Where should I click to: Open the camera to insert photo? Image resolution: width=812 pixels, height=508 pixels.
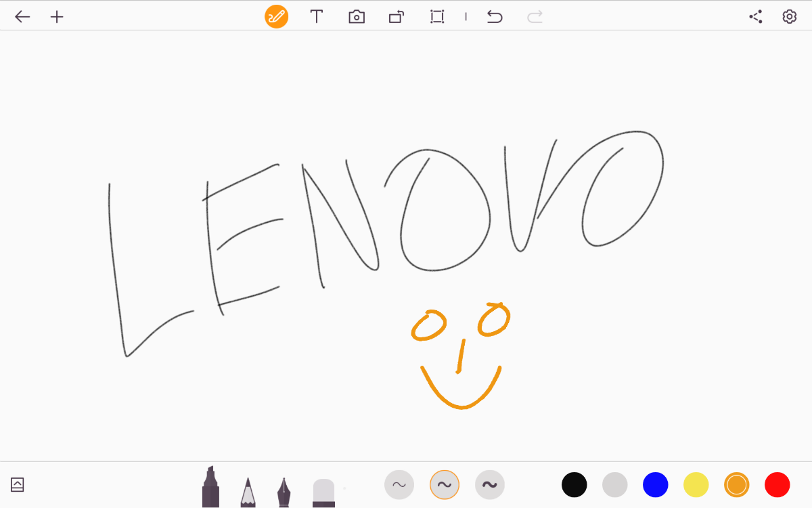[x=357, y=17]
